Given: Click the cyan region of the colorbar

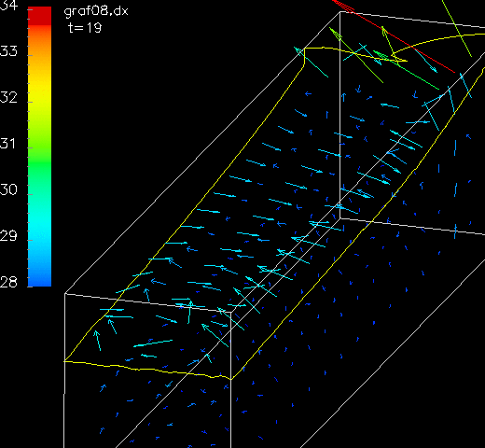Looking at the screenshot, I should [x=39, y=224].
